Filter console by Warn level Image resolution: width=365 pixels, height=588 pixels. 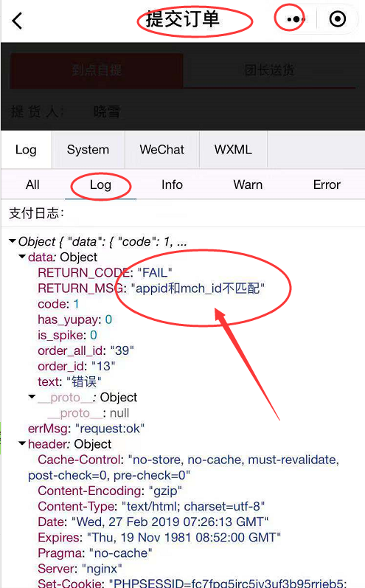248,184
